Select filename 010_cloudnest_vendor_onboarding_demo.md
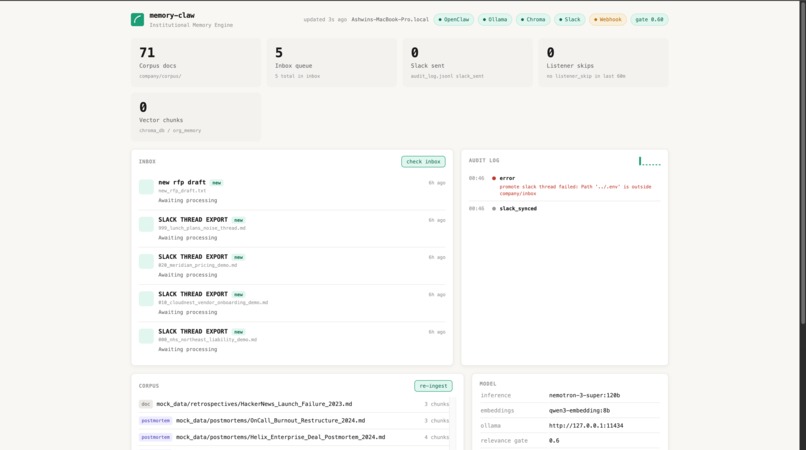 click(x=213, y=302)
